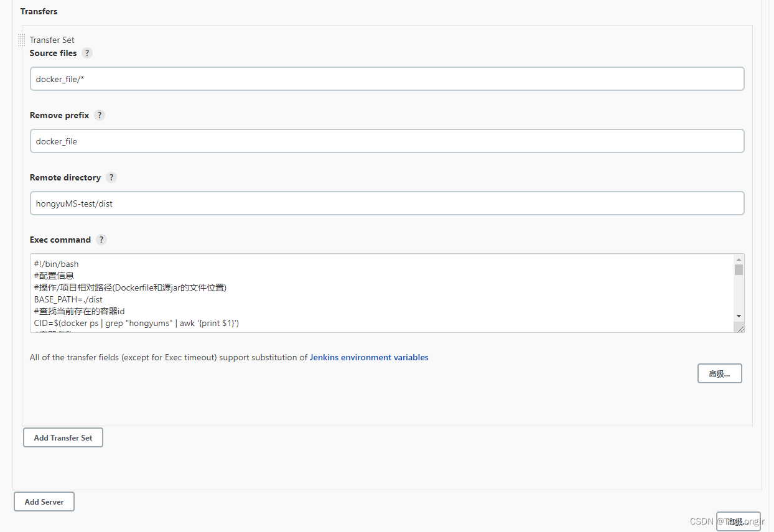The width and height of the screenshot is (774, 532).
Task: Click the bottom 高级 button near the watermark
Action: click(738, 521)
